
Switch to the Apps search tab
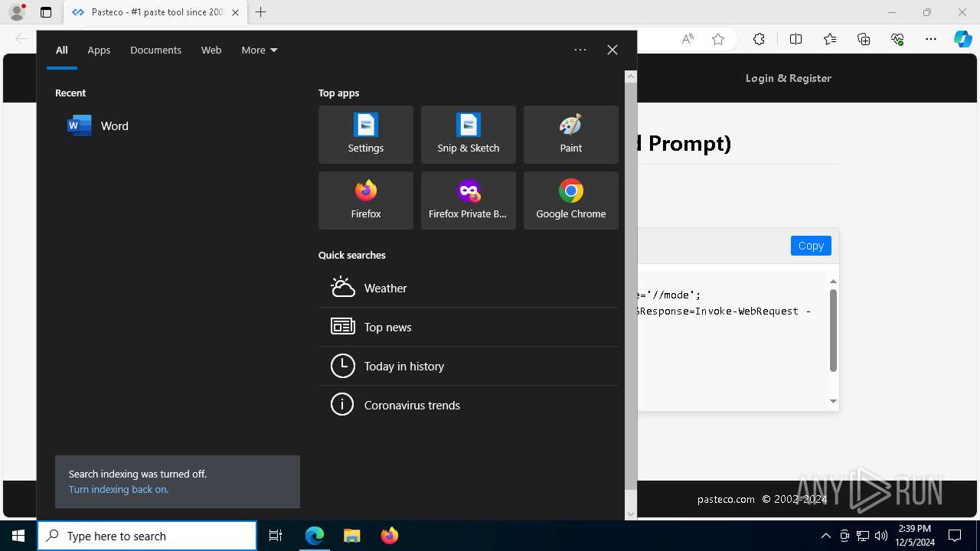(99, 51)
